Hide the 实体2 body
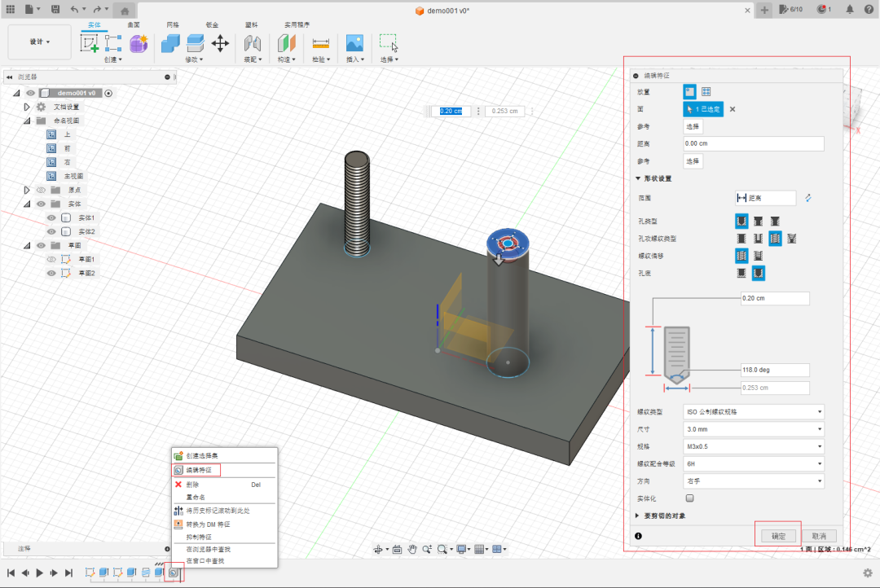This screenshot has width=880, height=588. tap(51, 232)
